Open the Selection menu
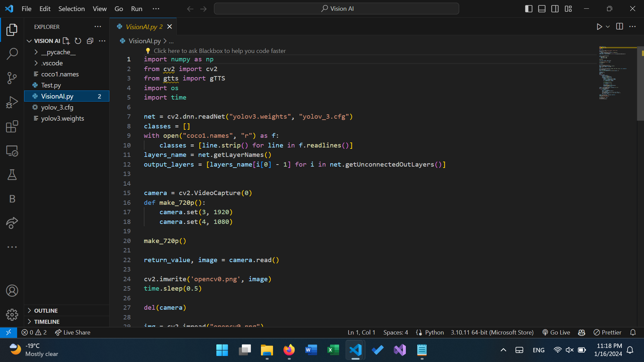This screenshot has height=362, width=644. click(x=71, y=9)
